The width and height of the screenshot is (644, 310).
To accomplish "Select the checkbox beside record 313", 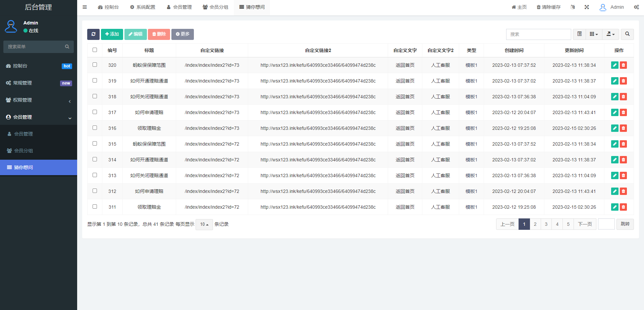I will coord(95,175).
